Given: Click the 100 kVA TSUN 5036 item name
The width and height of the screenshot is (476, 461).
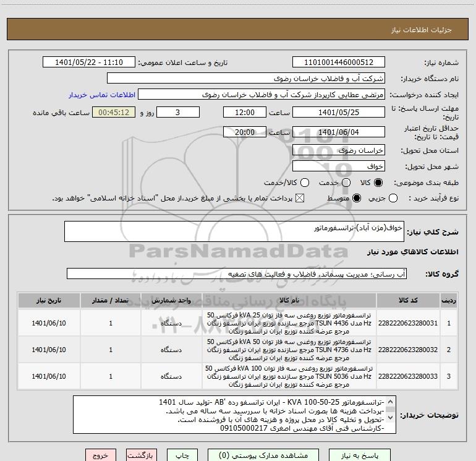Looking at the screenshot, I should pos(289,376).
